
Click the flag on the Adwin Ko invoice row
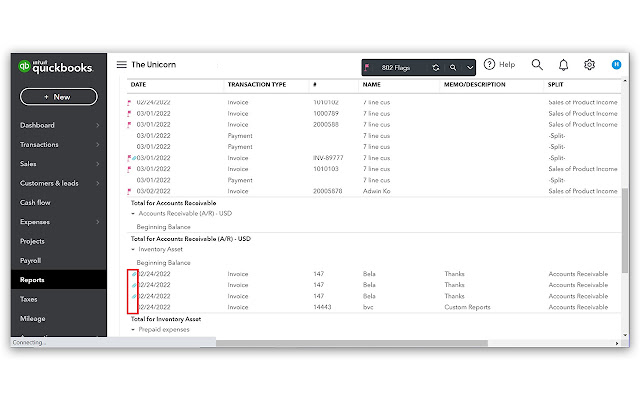coord(129,191)
